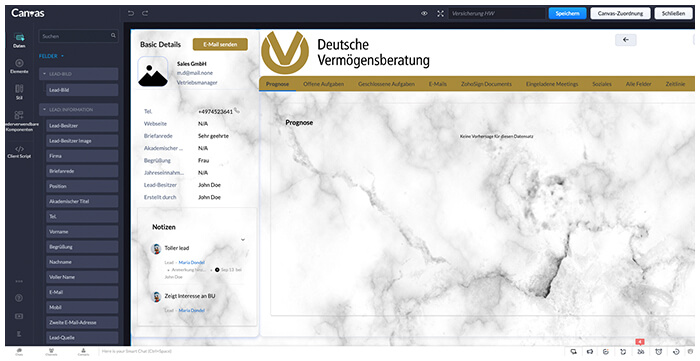This screenshot has height=361, width=700.
Task: Switch to the ZohoSign Documents tab
Action: click(x=486, y=84)
